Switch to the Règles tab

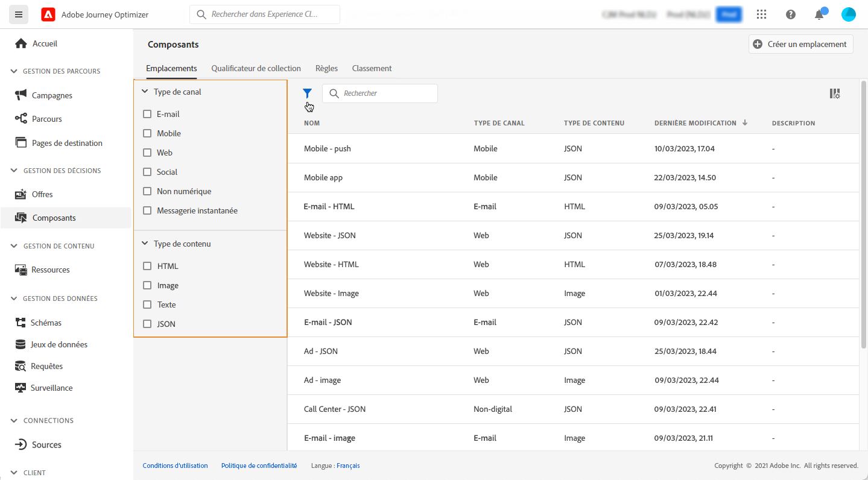(326, 68)
